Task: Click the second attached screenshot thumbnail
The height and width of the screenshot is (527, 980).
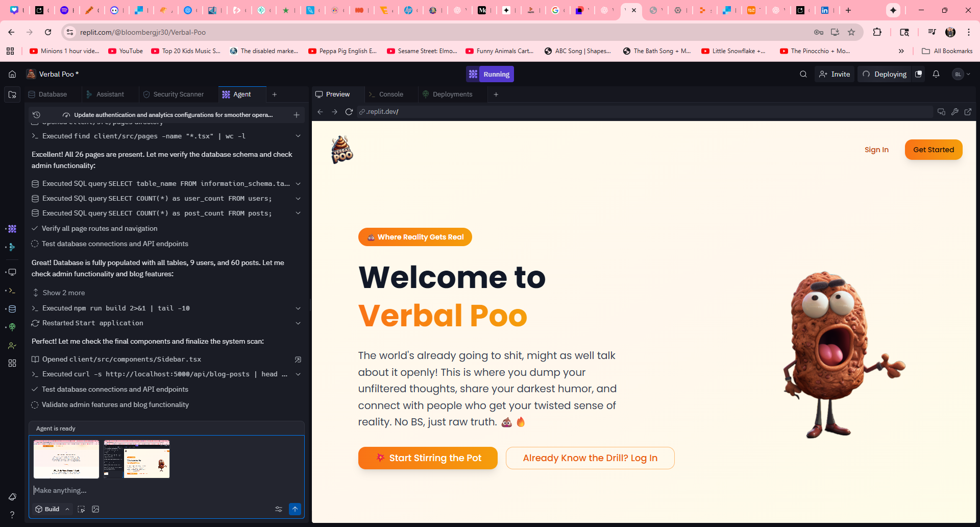Action: point(137,459)
